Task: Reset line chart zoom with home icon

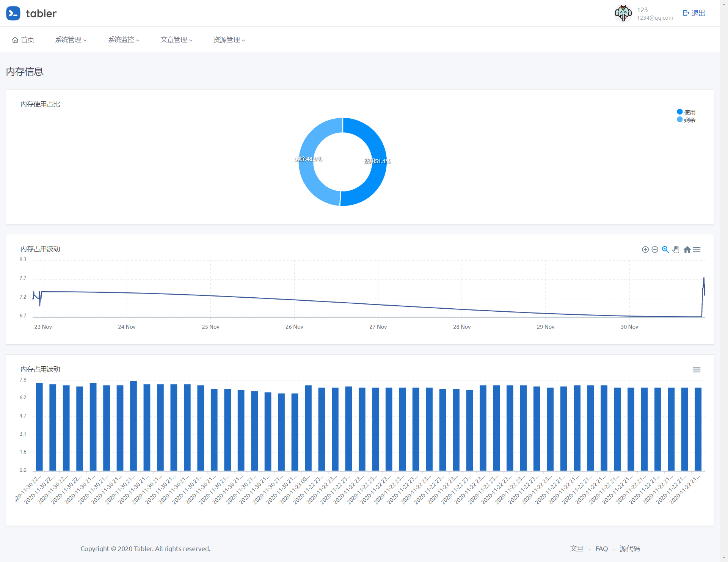Action: click(x=687, y=250)
